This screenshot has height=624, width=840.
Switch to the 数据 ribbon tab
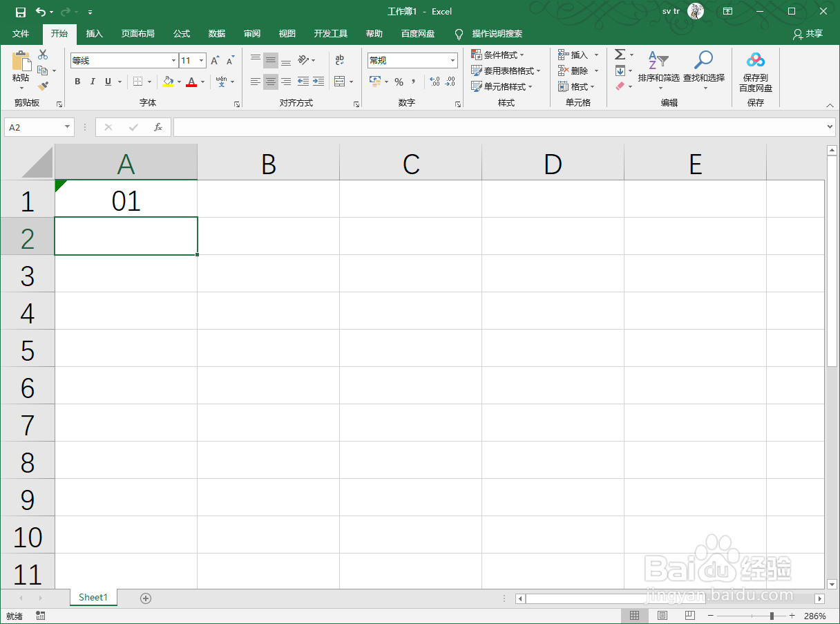(216, 33)
